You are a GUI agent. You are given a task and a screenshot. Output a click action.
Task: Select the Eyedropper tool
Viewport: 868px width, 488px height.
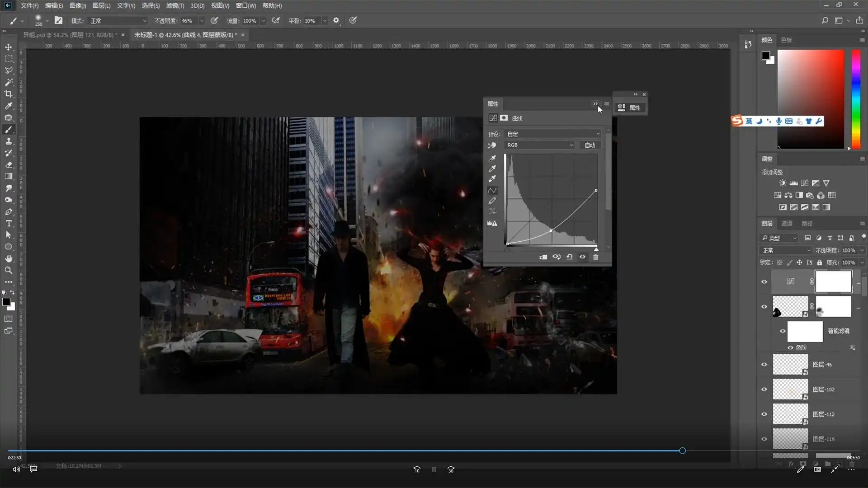(9, 106)
